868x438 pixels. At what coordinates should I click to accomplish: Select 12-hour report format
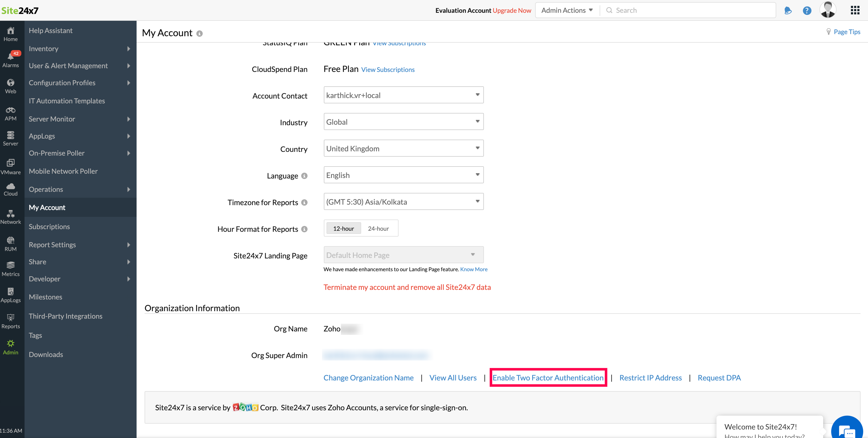point(343,229)
